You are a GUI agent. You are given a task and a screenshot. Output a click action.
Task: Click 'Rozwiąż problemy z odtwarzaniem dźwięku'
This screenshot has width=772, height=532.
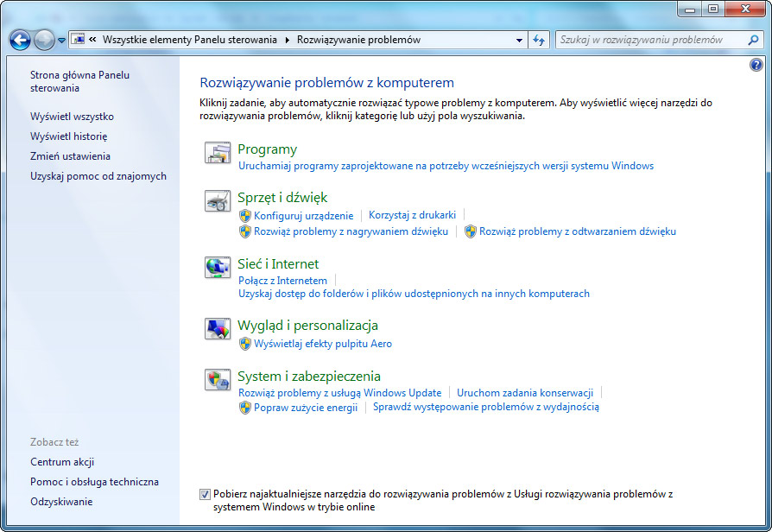[578, 231]
